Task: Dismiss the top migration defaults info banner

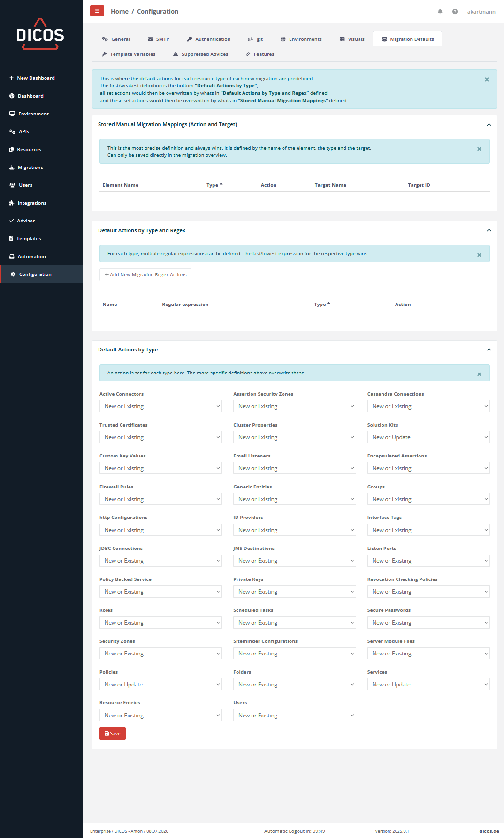Action: 487,80
